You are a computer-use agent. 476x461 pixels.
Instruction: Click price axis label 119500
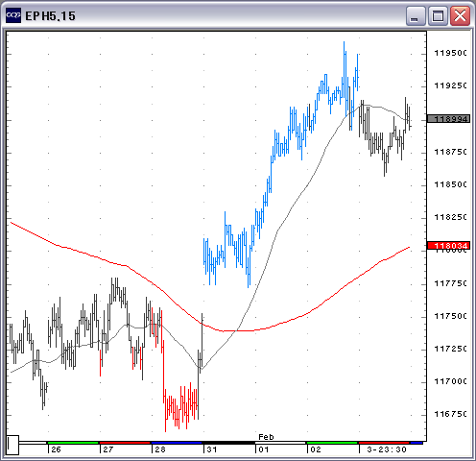(x=450, y=53)
